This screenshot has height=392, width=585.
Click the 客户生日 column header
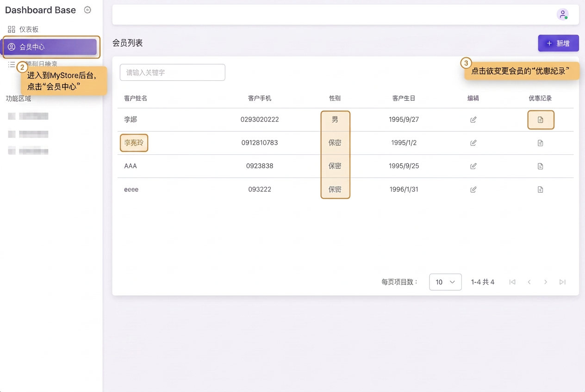[x=404, y=98]
